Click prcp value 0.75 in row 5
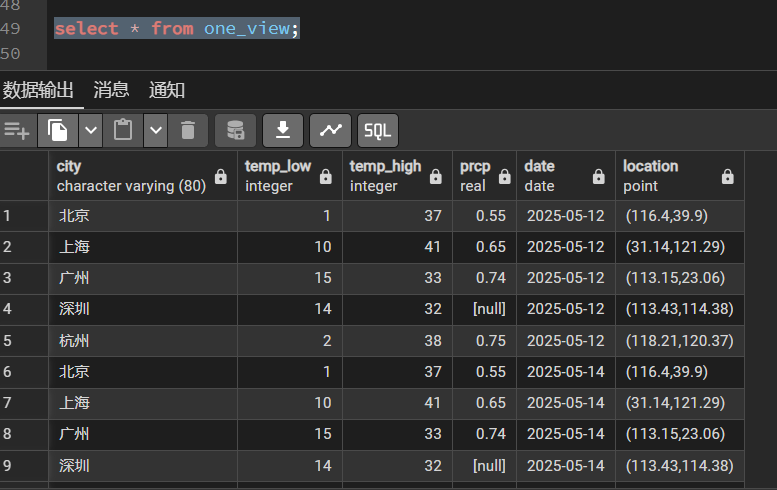 pyautogui.click(x=485, y=341)
